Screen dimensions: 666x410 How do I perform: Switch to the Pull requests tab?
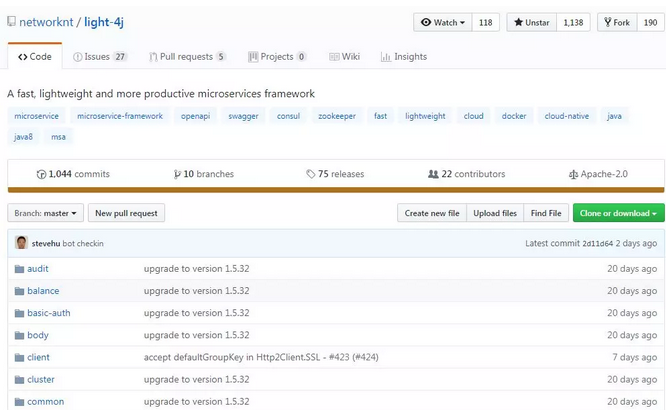187,57
